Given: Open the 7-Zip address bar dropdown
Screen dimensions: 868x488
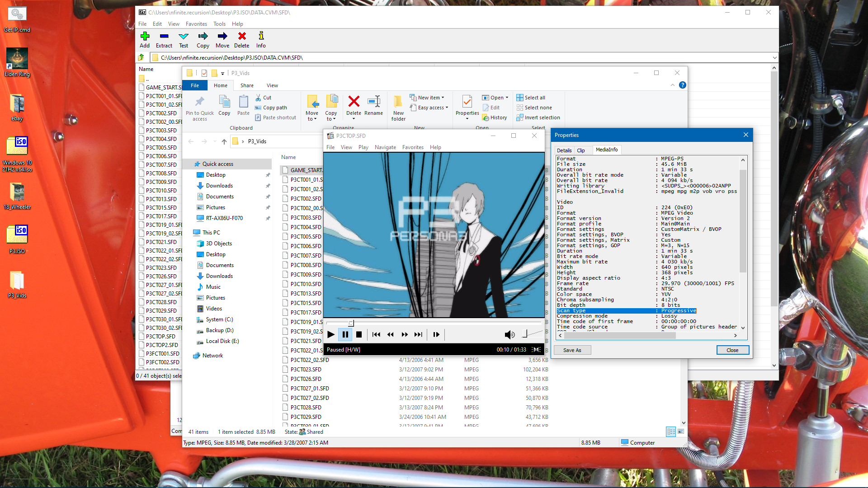Looking at the screenshot, I should point(774,57).
